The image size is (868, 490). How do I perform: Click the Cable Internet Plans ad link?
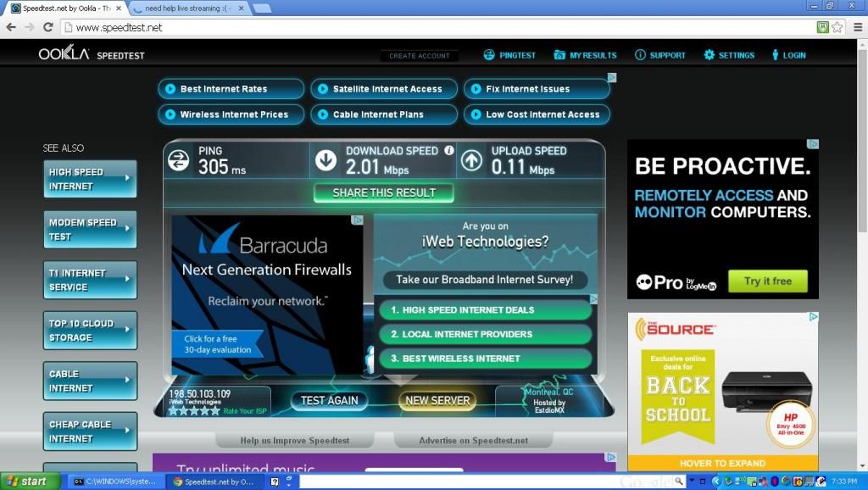pos(384,114)
